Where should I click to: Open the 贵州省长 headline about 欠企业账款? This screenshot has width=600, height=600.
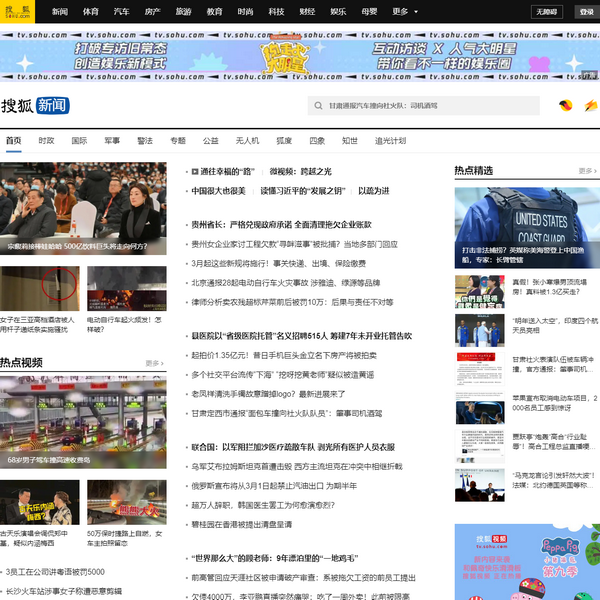click(281, 225)
